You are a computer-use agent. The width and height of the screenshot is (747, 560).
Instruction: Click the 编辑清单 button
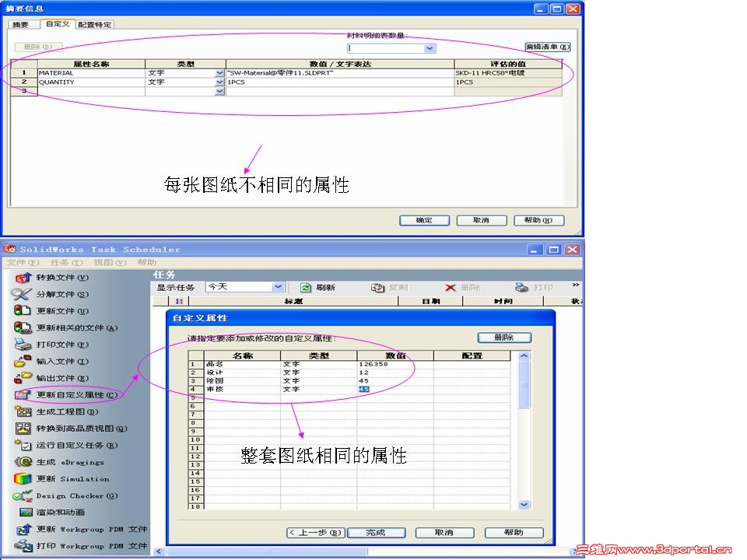(547, 47)
